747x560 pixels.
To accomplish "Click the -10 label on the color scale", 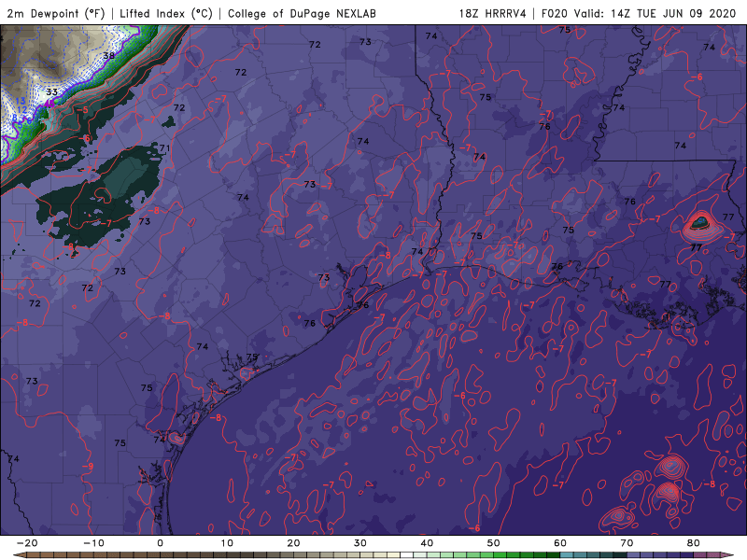I will pos(93,543).
